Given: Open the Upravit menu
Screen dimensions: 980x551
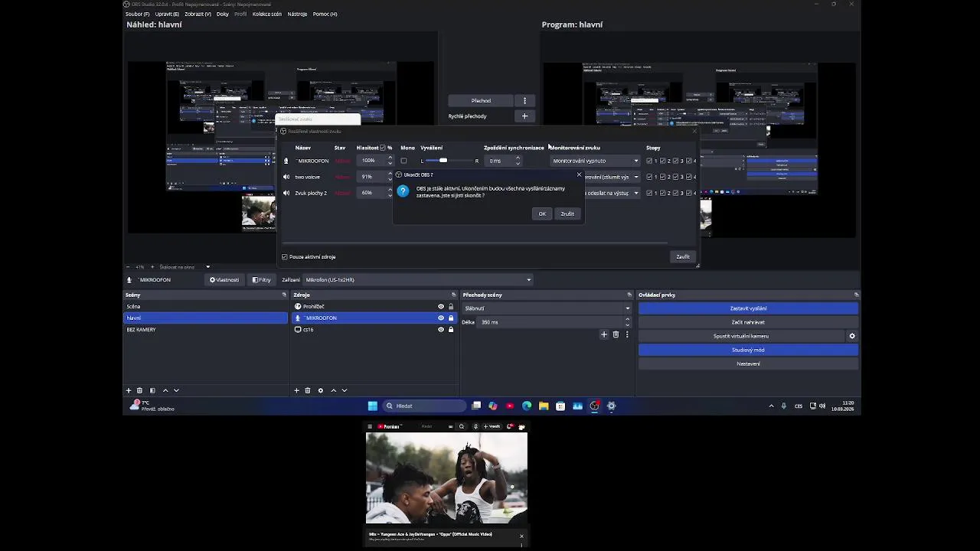Looking at the screenshot, I should click(x=166, y=14).
